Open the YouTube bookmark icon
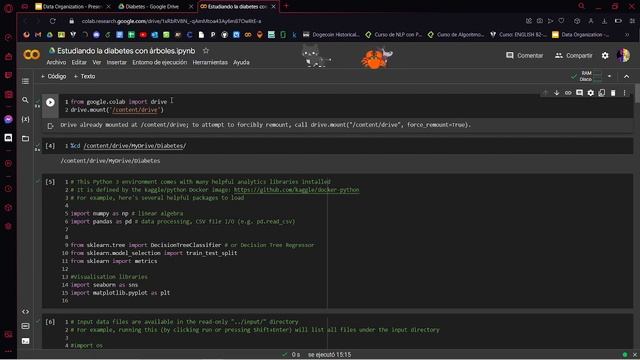 click(x=143, y=35)
